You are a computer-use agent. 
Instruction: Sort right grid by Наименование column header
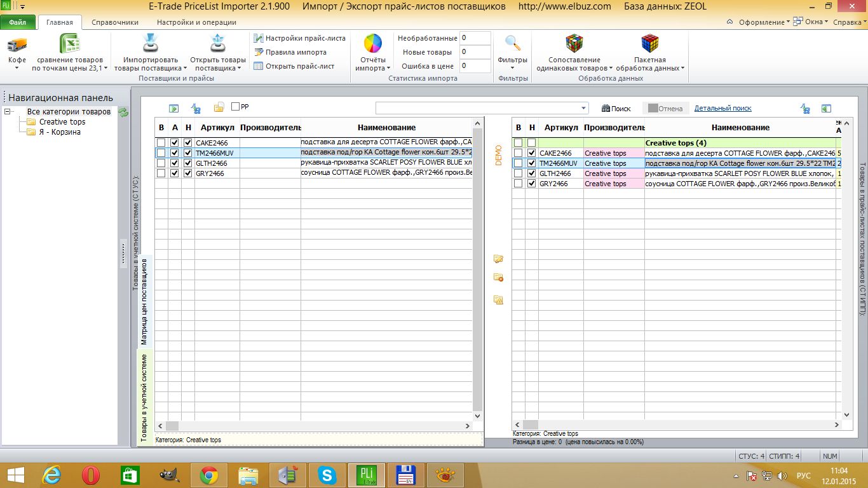[740, 128]
